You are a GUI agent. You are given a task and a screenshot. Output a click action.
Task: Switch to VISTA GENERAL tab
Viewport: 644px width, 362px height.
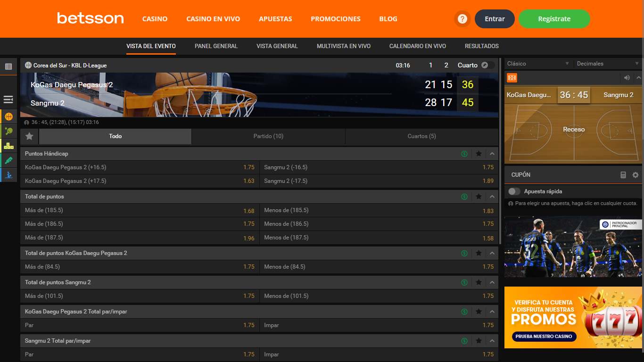(x=277, y=46)
